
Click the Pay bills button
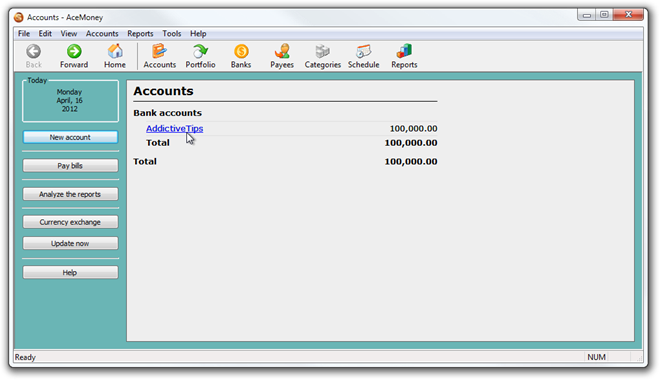70,165
